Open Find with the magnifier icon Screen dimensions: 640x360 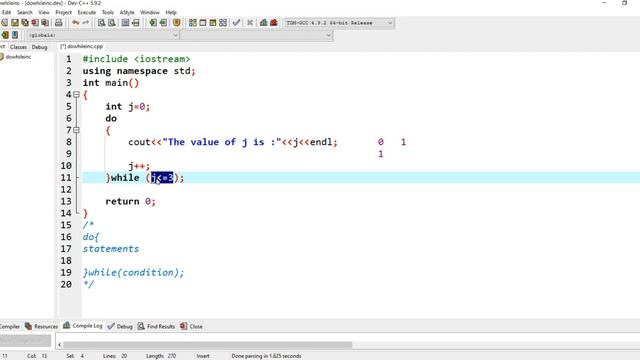click(102, 23)
